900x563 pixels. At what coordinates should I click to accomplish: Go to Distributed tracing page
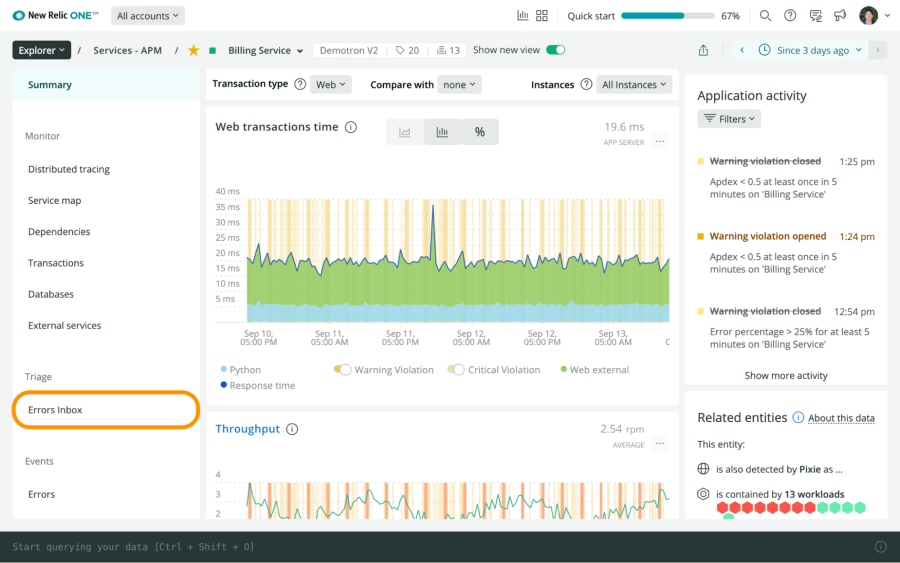pos(69,169)
